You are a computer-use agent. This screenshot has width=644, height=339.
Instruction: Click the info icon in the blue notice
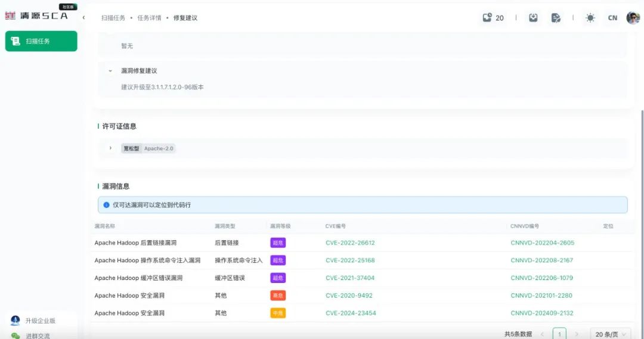click(106, 205)
